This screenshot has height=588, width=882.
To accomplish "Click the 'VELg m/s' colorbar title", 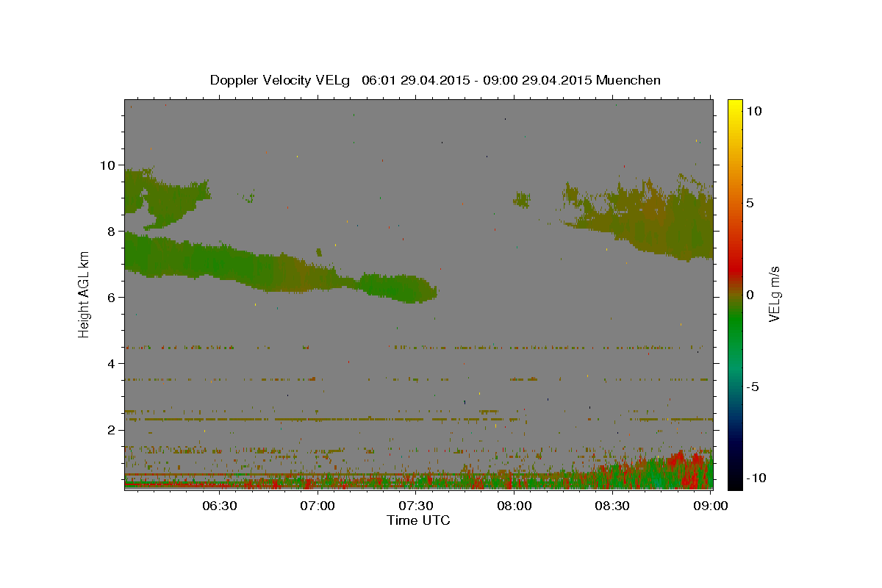I will click(774, 294).
